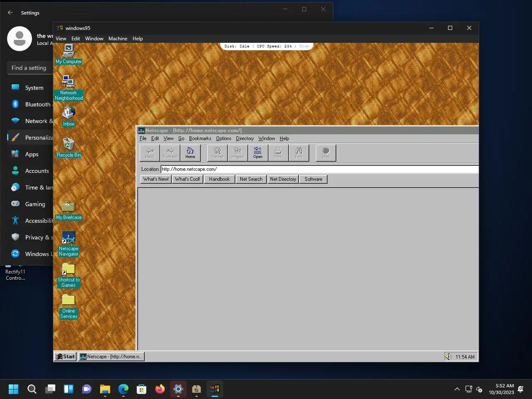
Task: Click the Handbook directory button
Action: pos(219,179)
